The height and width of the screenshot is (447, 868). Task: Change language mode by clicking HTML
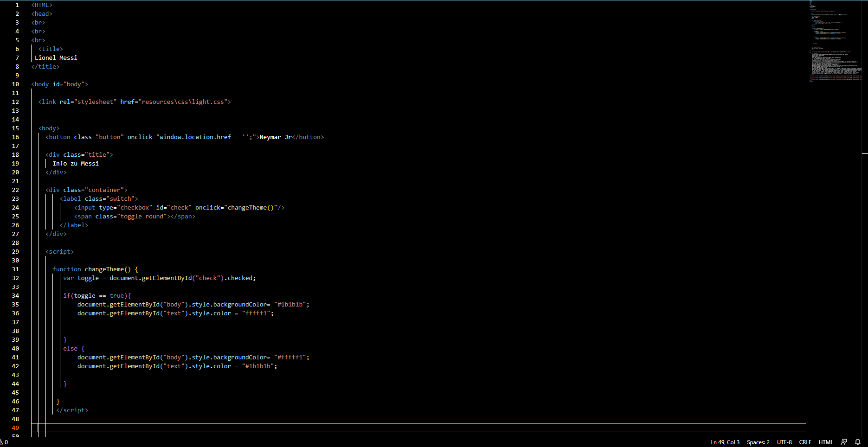coord(826,442)
